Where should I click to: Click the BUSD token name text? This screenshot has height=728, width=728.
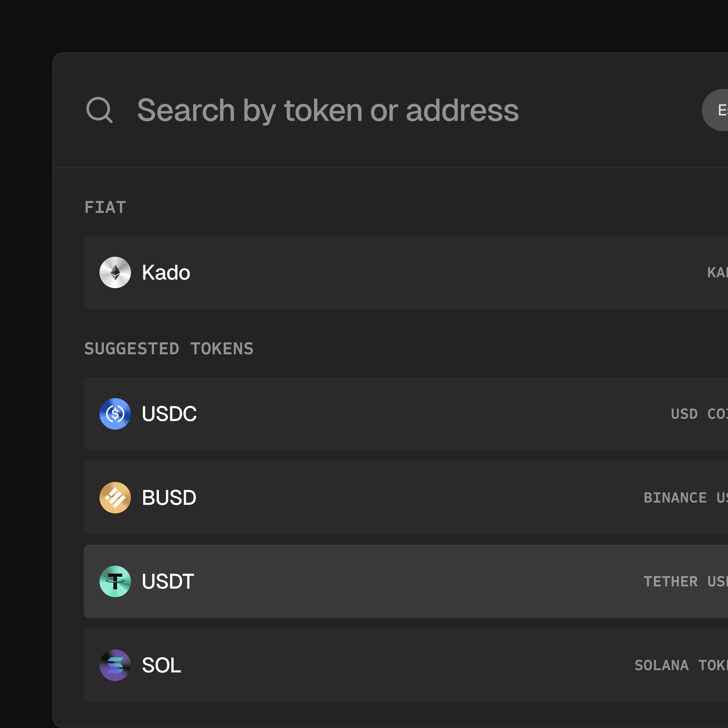(169, 497)
